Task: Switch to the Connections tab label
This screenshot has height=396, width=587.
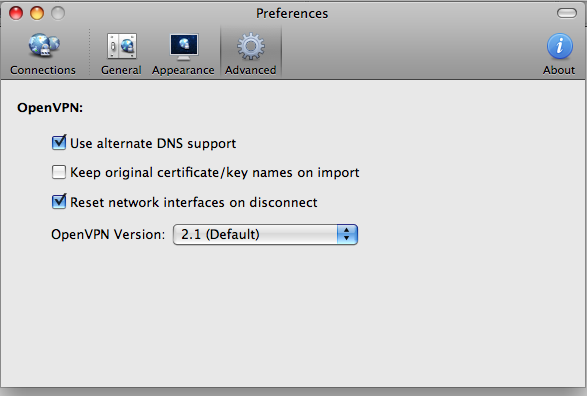Action: (43, 70)
